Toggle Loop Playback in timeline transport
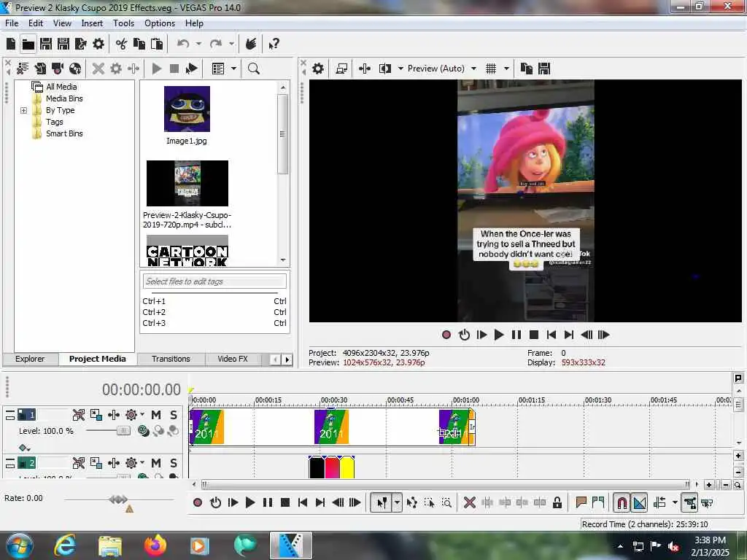The width and height of the screenshot is (747, 560). pos(215,502)
